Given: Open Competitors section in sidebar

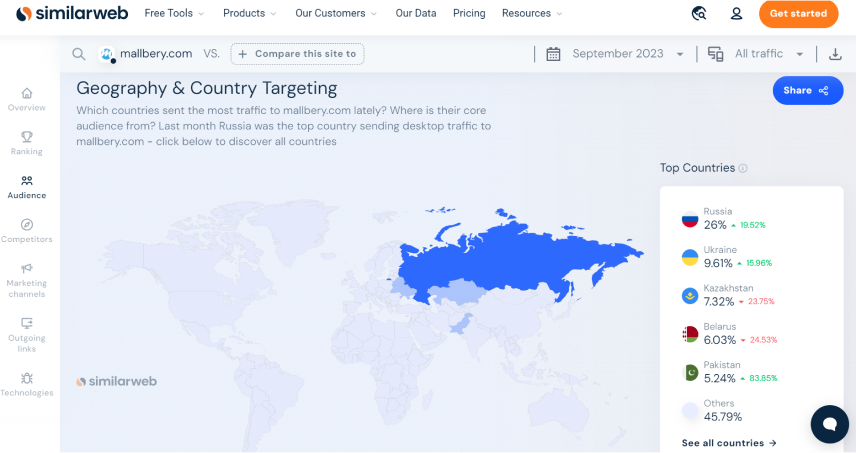Looking at the screenshot, I should click(27, 231).
